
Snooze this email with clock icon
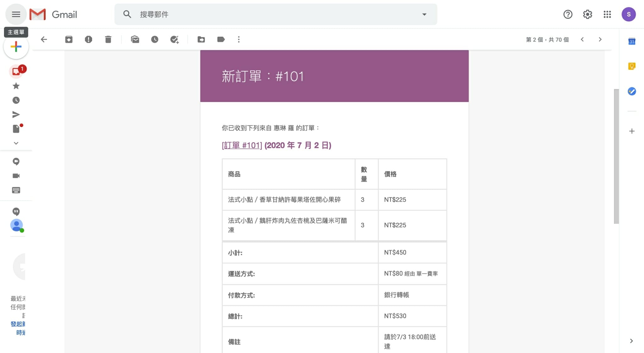click(154, 39)
